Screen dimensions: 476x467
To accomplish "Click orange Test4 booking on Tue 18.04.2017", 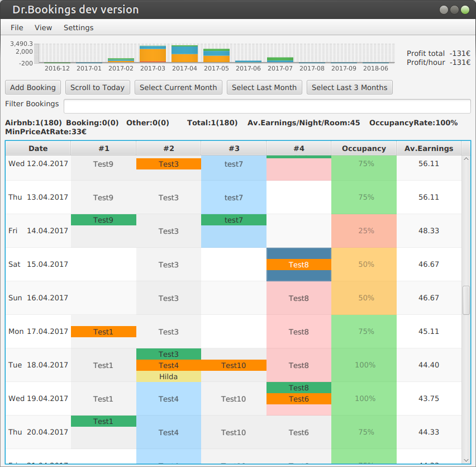I will (169, 365).
